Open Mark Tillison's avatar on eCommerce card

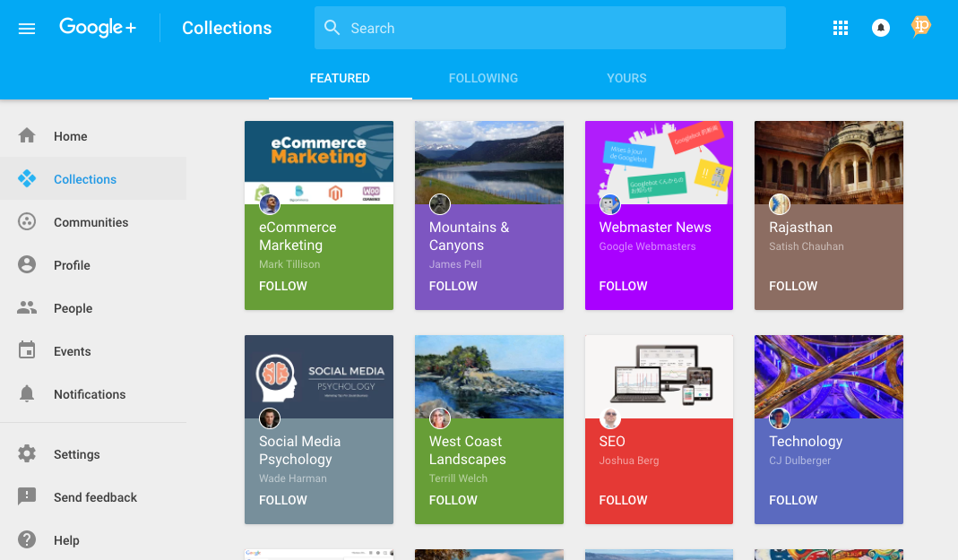(270, 204)
